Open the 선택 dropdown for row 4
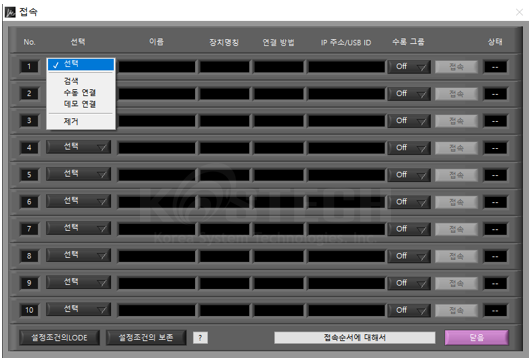 point(79,147)
